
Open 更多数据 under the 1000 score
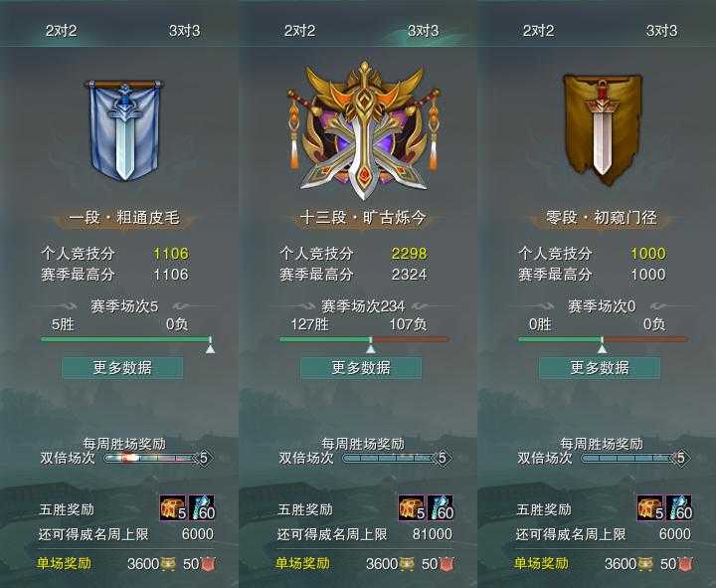pos(600,368)
